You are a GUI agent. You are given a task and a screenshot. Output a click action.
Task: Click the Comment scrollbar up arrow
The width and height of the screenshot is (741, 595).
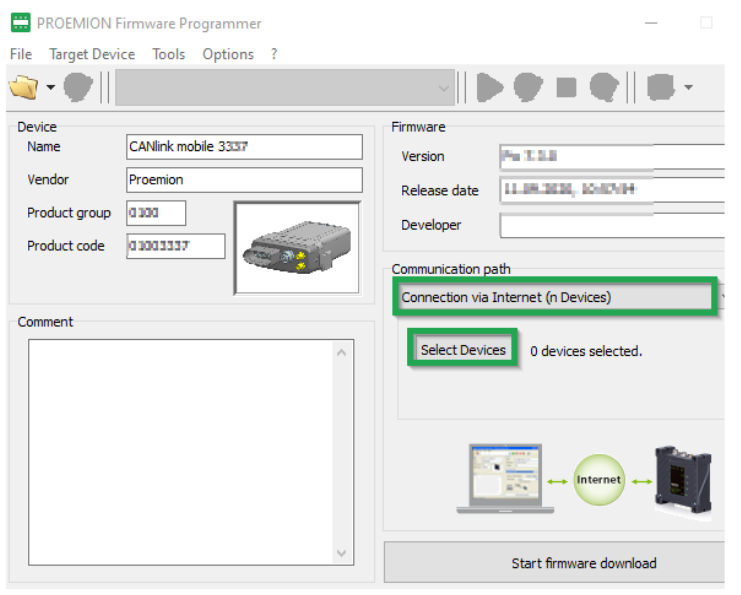(342, 353)
